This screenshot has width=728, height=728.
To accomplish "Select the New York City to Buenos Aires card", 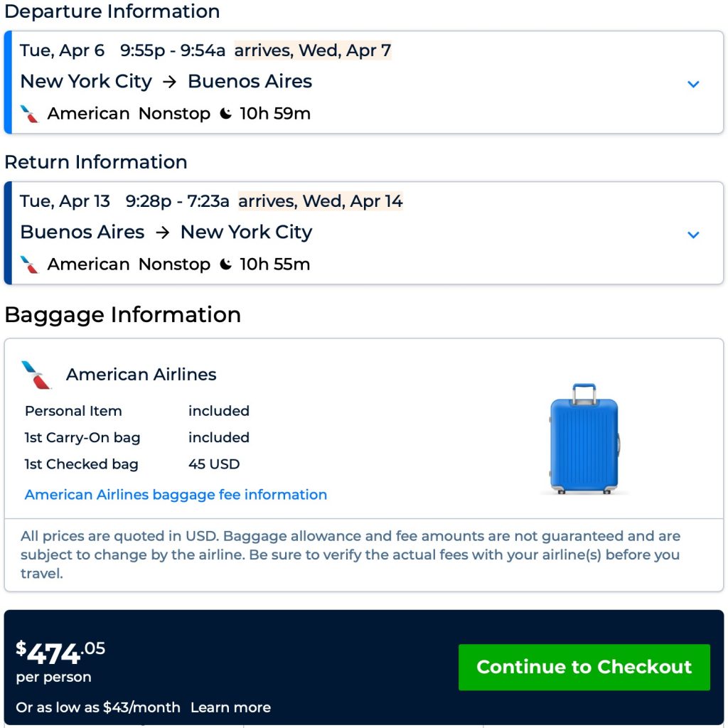I will click(x=355, y=82).
